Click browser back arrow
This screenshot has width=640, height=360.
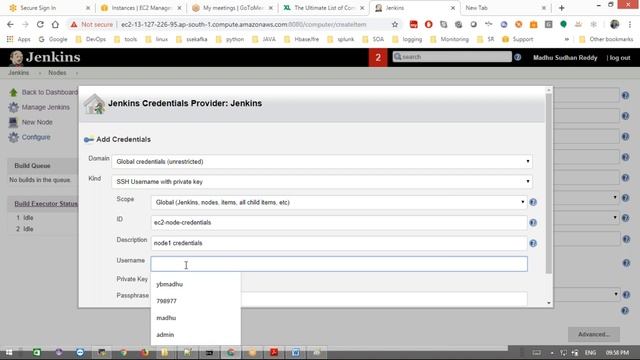[x=10, y=24]
